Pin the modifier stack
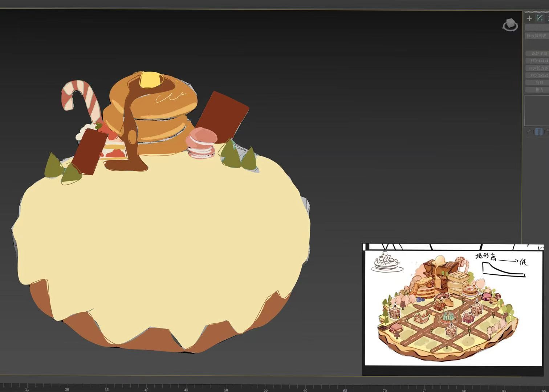This screenshot has width=549, height=392. coord(529,131)
